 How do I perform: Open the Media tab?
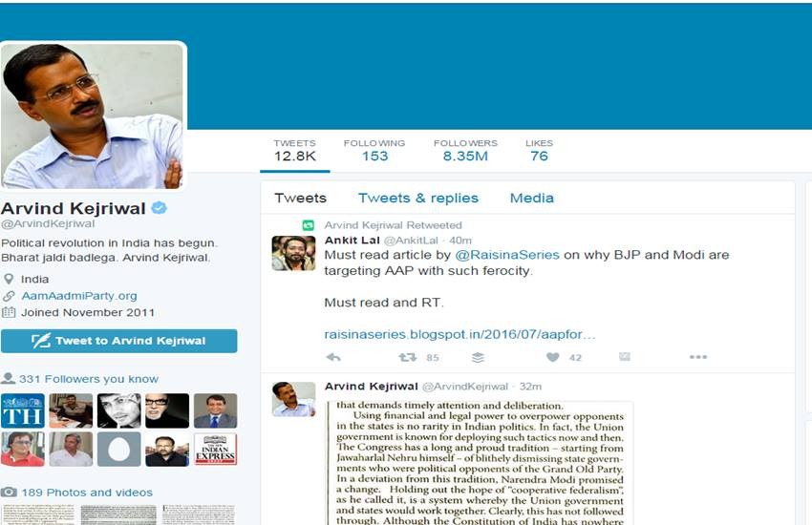tap(532, 199)
